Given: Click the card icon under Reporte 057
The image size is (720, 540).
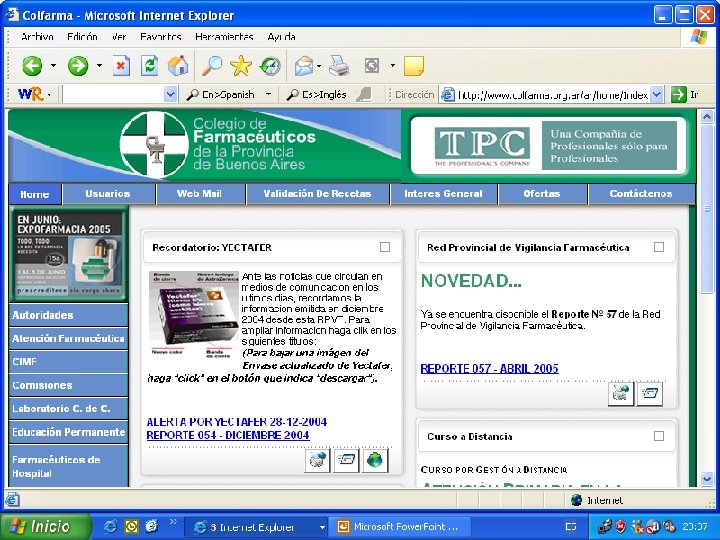Looking at the screenshot, I should coord(650,394).
